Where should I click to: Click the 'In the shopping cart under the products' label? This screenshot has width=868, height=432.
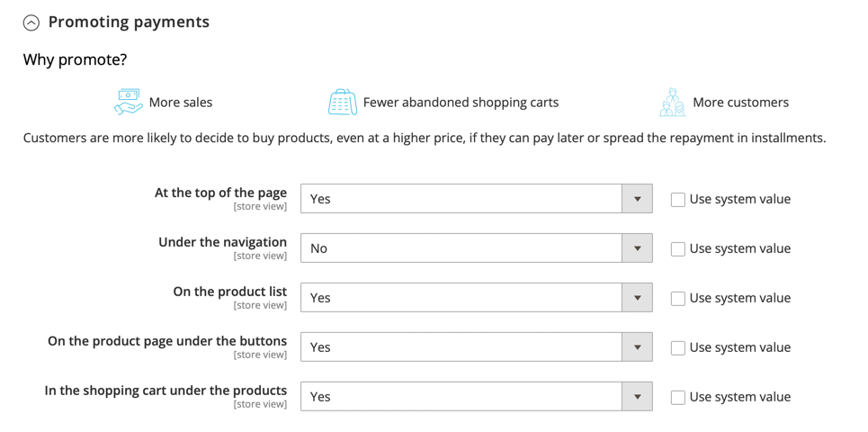(166, 391)
